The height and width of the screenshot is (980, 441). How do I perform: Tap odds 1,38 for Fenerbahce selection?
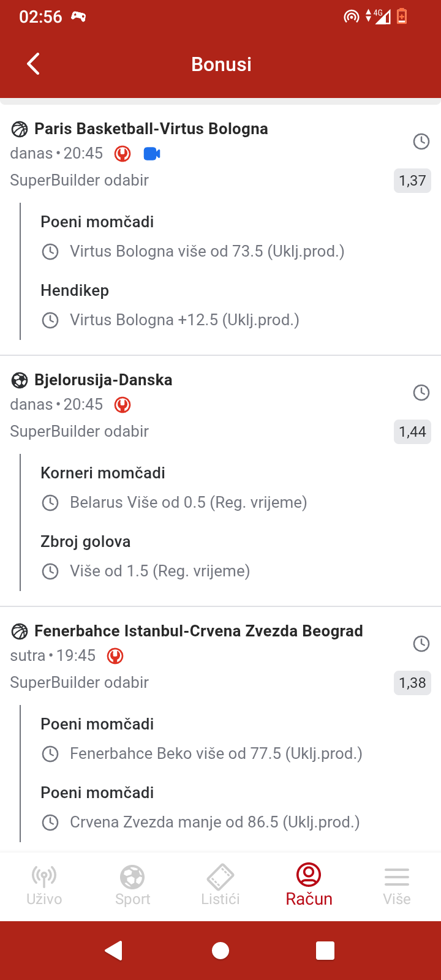coord(412,683)
